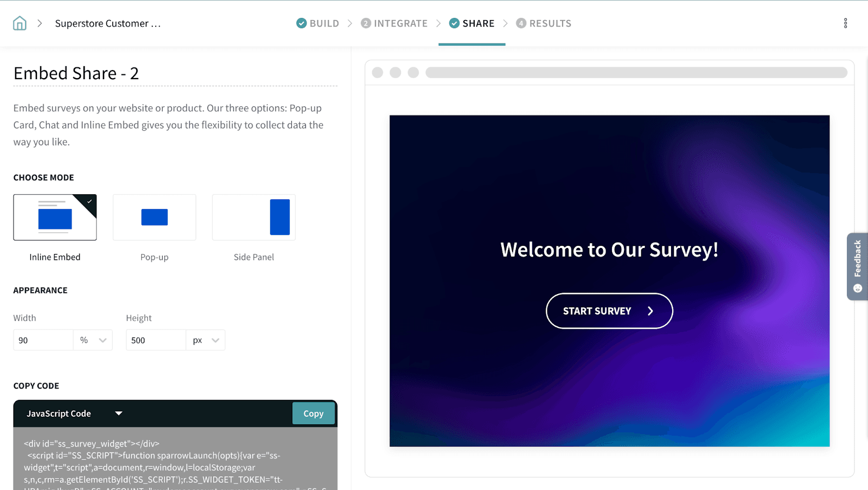Open the Feedback side tab

[857, 266]
